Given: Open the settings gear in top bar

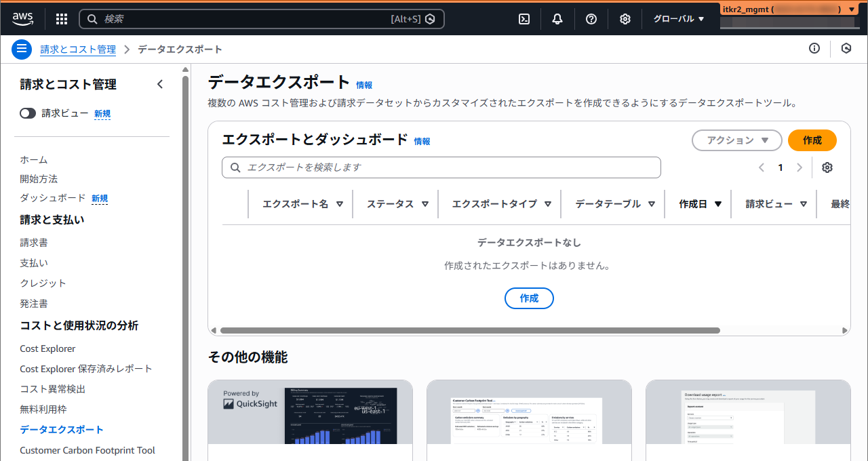Looking at the screenshot, I should (625, 19).
